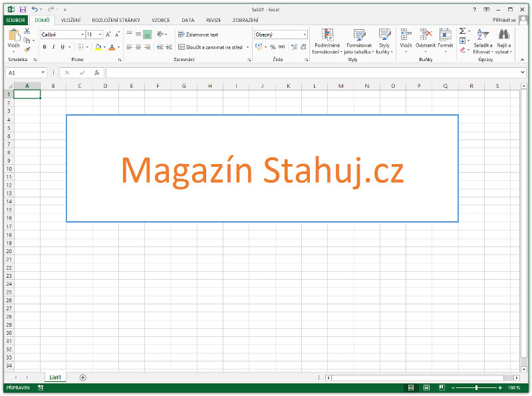Activate the Format Painter brush
The image size is (532, 396).
(x=27, y=50)
